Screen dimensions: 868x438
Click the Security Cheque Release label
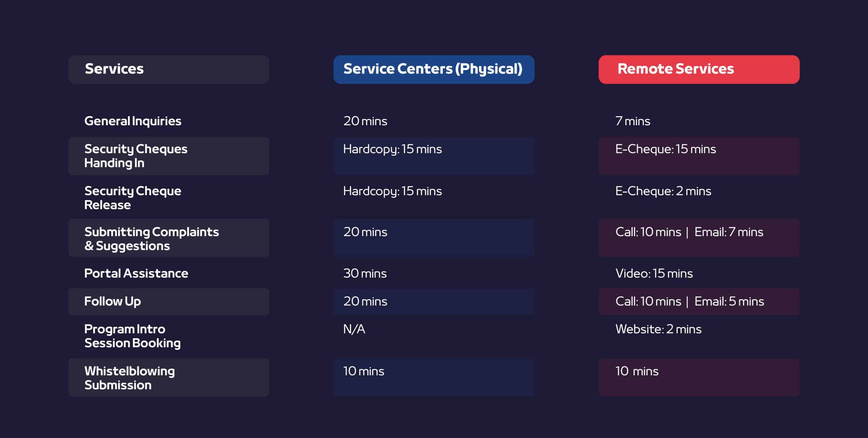pyautogui.click(x=133, y=198)
